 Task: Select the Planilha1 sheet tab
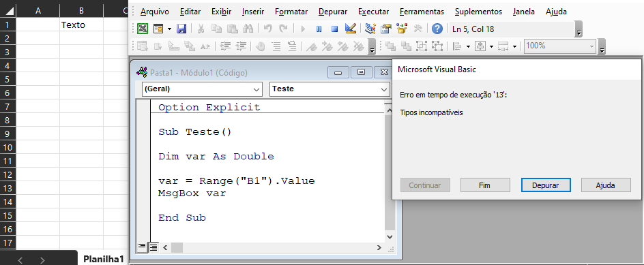coord(103,260)
